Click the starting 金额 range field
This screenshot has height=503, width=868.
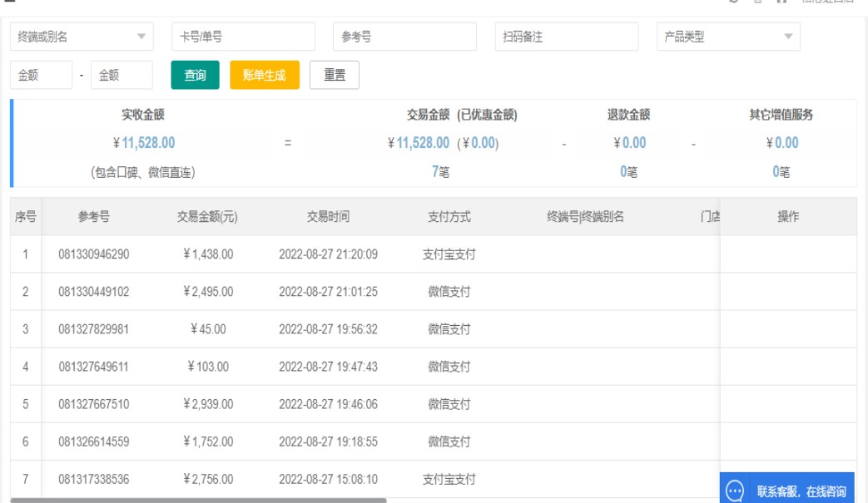coord(41,75)
